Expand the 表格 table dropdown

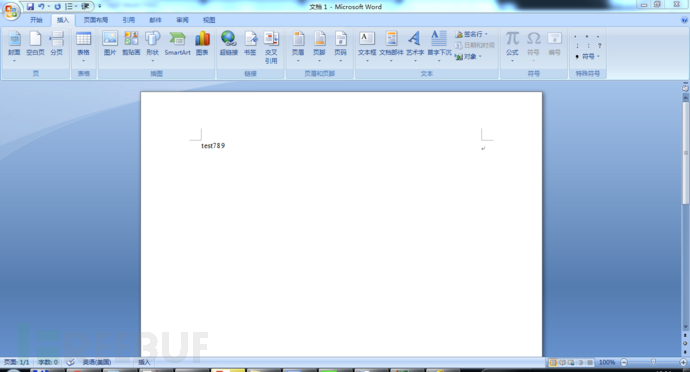[83, 47]
